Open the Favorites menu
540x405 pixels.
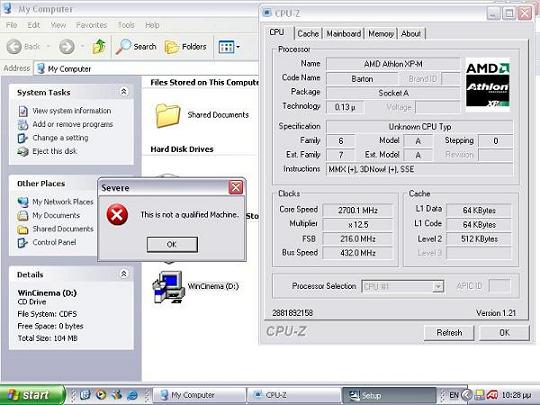pyautogui.click(x=92, y=25)
